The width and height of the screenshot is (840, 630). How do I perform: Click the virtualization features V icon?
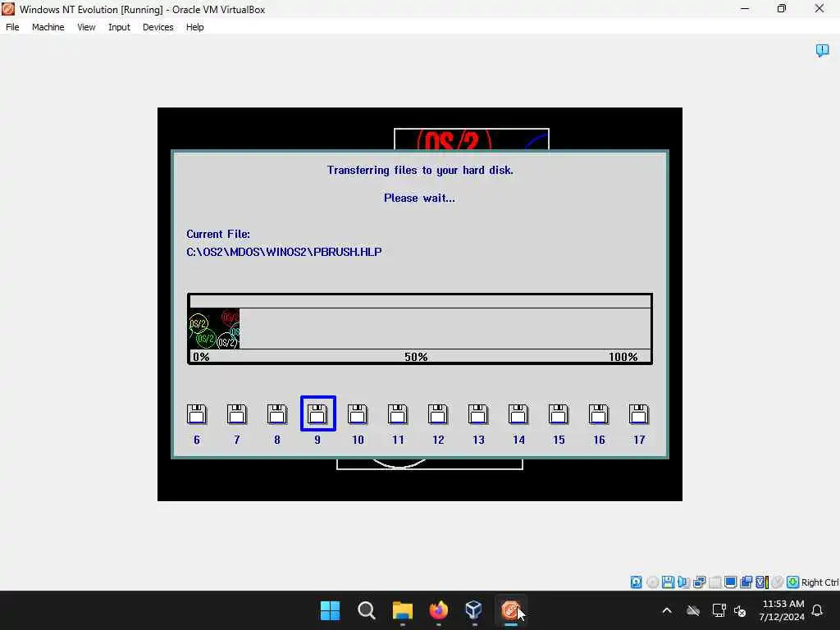(x=762, y=582)
